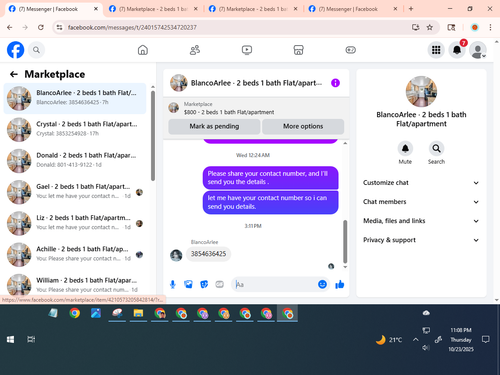
Task: Open File Explorer on taskbar
Action: coord(138,313)
